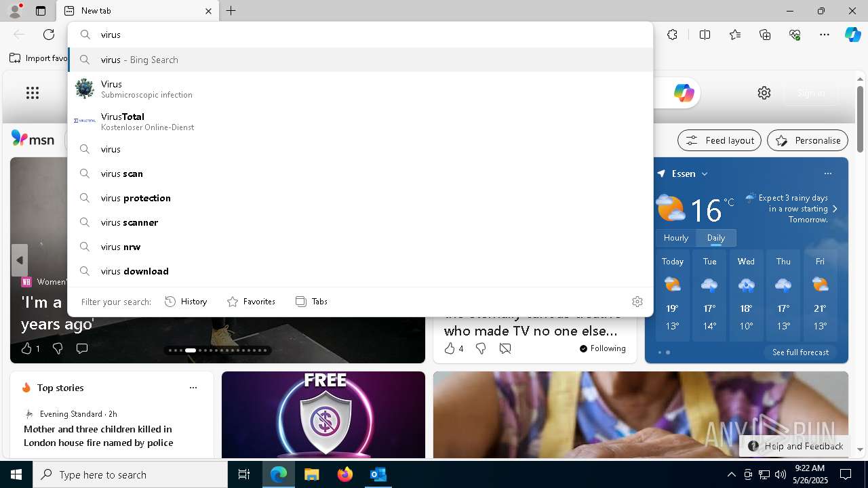Viewport: 868px width, 488px height.
Task: Open the tab actions menu icon
Action: click(x=41, y=11)
